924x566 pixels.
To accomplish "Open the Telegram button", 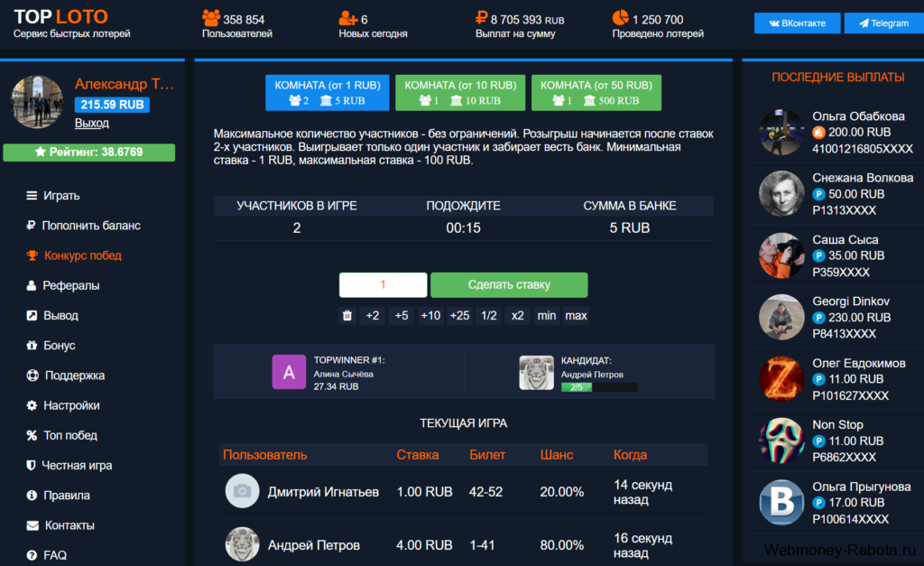I will pyautogui.click(x=884, y=23).
